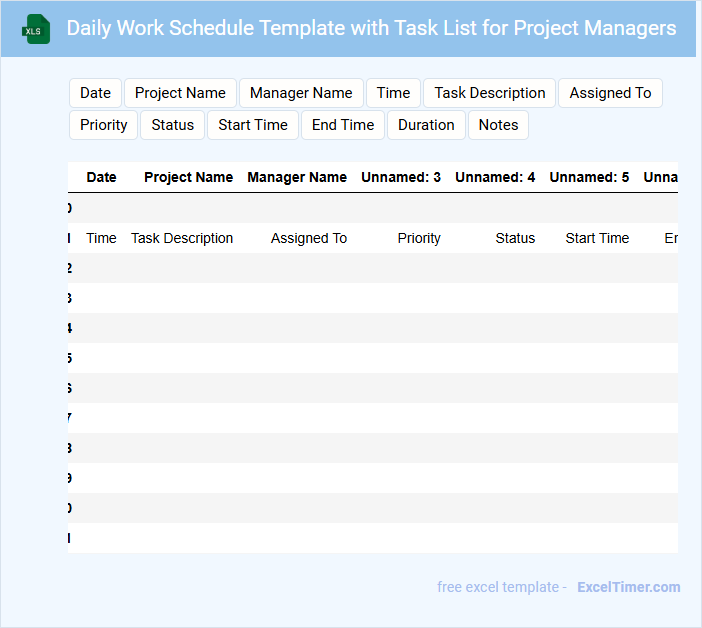Choose the Time tag button
The image size is (702, 628).
[393, 93]
